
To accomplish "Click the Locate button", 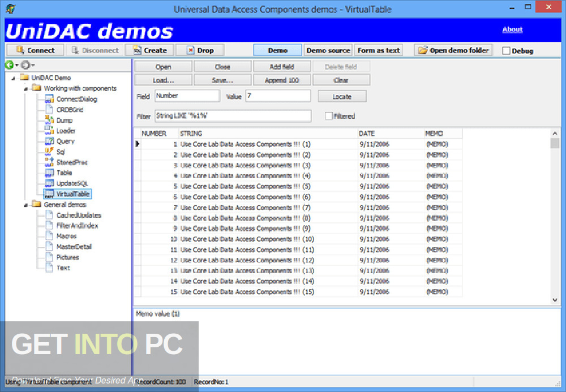I will (342, 96).
